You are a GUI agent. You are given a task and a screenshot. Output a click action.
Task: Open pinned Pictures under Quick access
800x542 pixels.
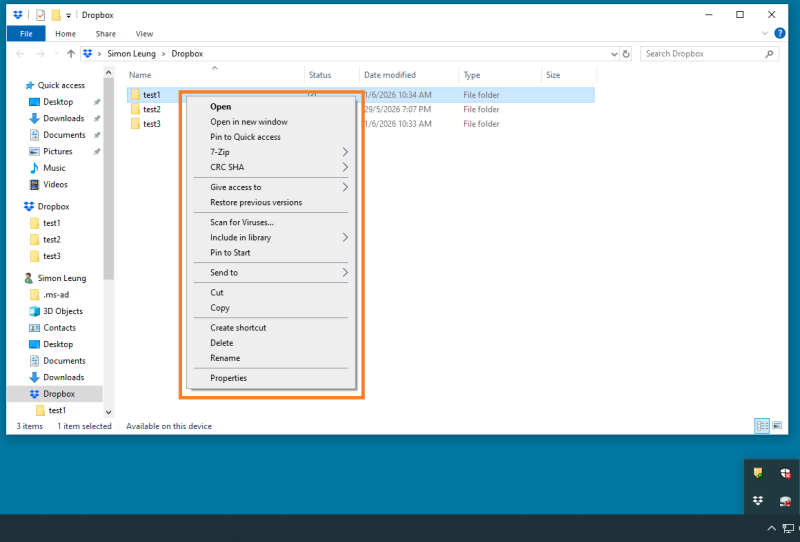[57, 152]
